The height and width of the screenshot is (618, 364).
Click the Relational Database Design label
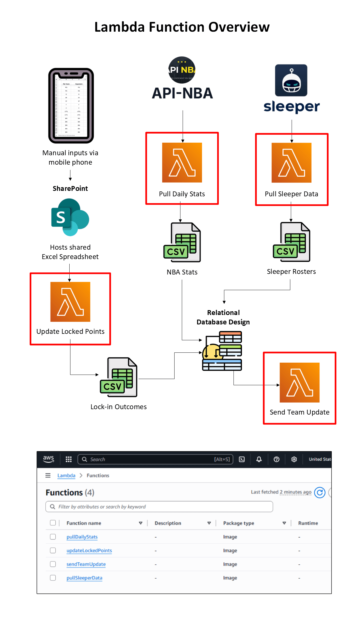(x=223, y=317)
